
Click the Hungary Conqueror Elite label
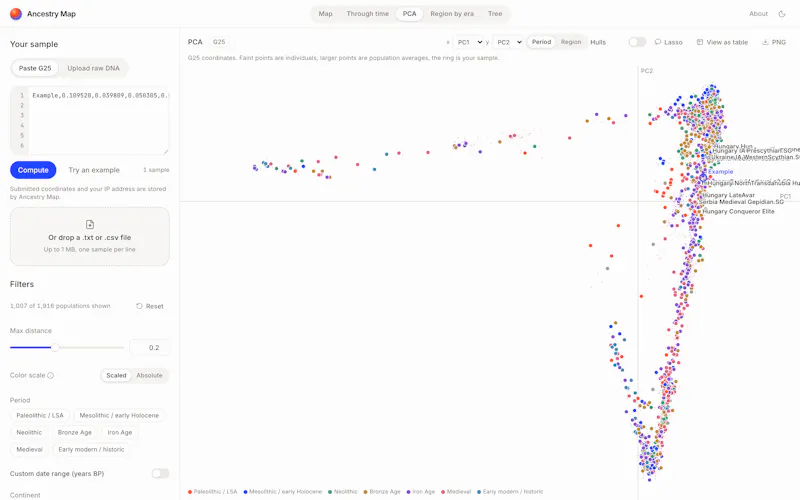click(738, 211)
